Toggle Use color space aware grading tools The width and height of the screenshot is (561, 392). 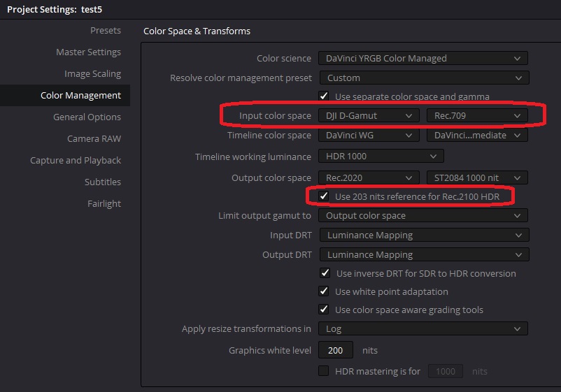coord(324,309)
